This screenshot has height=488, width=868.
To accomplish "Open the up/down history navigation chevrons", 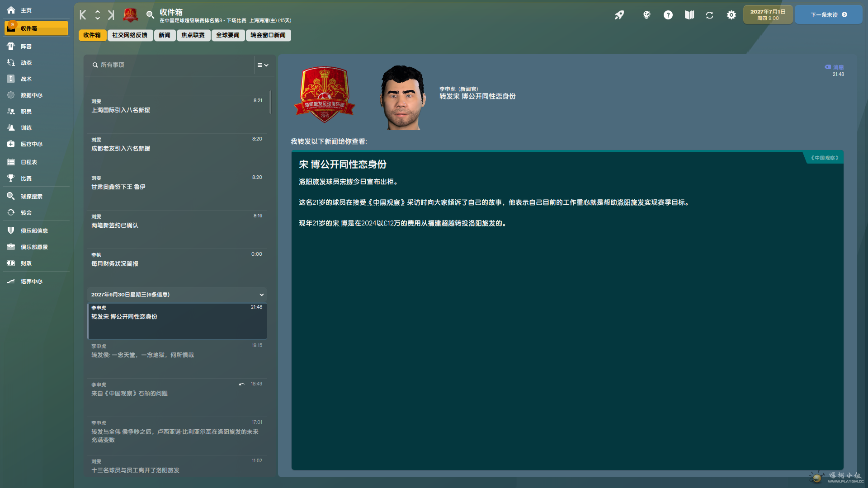I will 97,15.
